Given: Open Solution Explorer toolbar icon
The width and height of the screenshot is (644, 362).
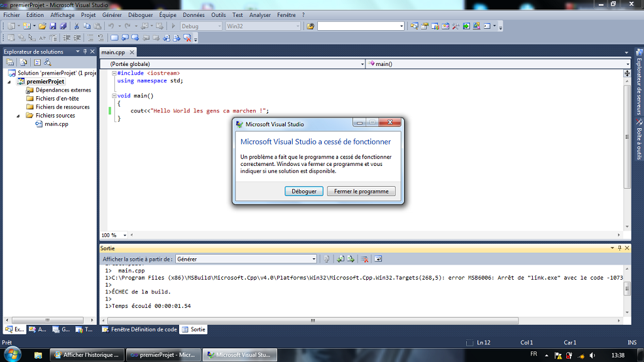Looking at the screenshot, I should 414,26.
